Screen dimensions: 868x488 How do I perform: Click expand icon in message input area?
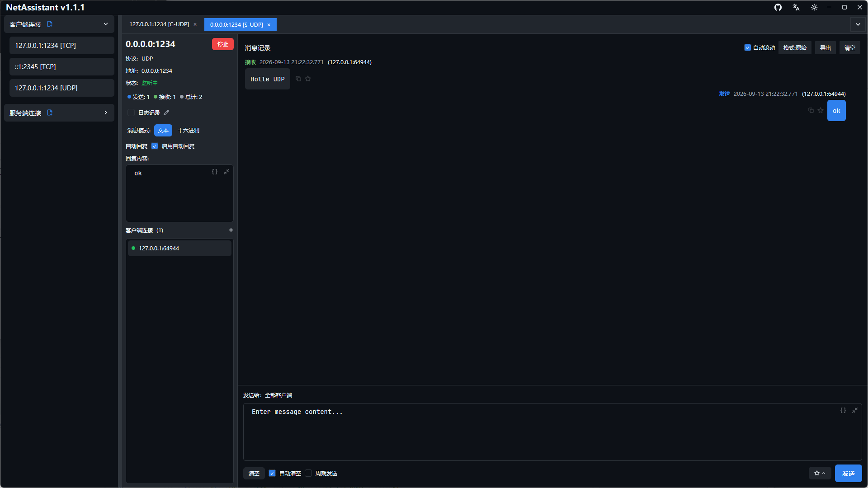point(855,410)
